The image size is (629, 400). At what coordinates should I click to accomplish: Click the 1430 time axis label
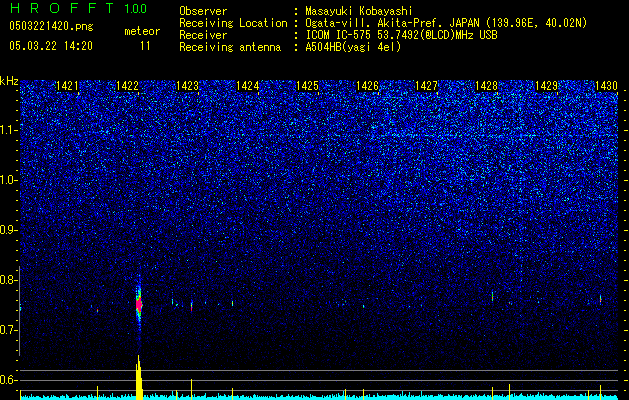pos(606,85)
